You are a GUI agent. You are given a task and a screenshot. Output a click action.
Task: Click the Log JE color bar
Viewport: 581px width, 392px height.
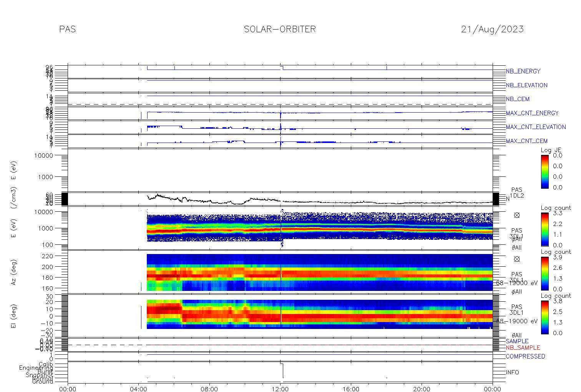tap(545, 171)
